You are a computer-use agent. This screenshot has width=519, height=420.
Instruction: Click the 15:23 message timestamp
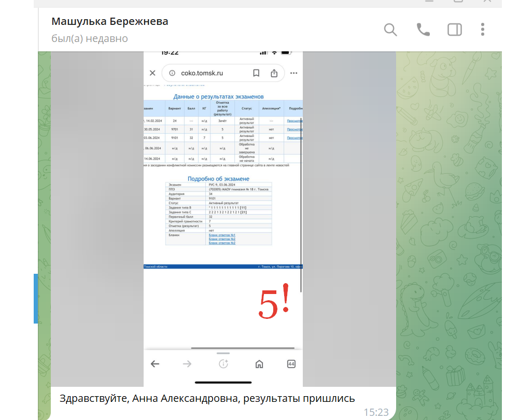(376, 412)
